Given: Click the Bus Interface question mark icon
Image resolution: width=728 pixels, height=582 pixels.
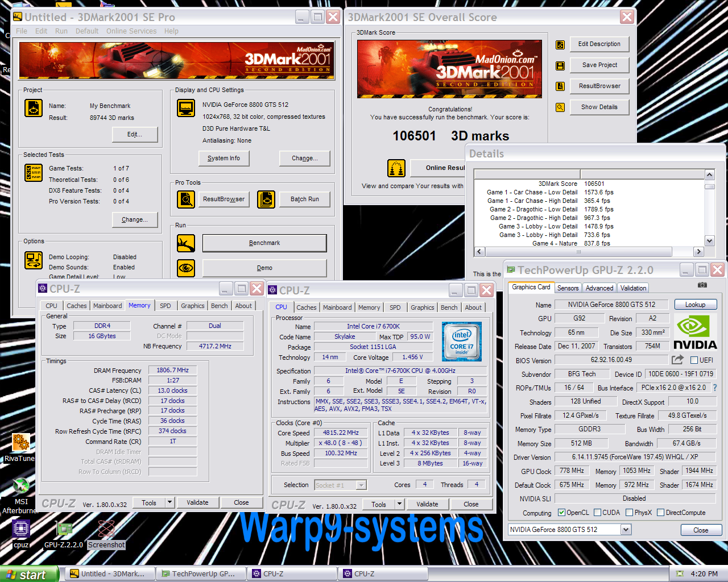Looking at the screenshot, I should point(715,388).
